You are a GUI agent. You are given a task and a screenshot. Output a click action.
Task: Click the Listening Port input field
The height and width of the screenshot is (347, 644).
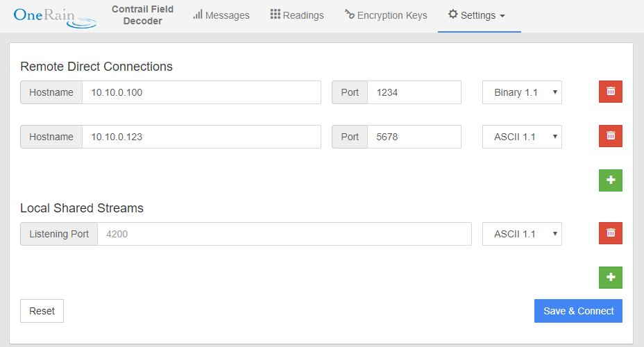(x=285, y=234)
